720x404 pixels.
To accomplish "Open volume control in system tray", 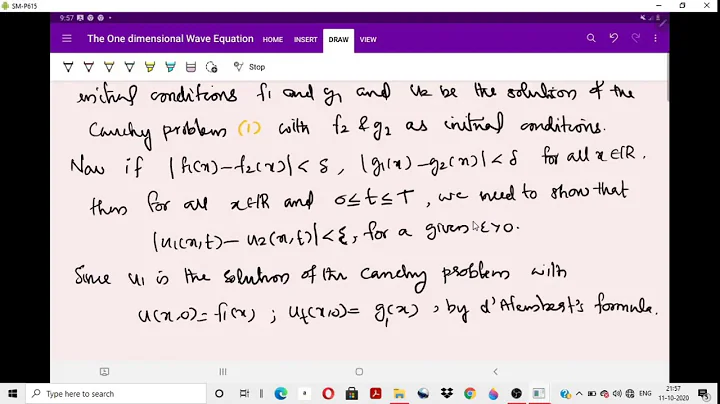I will [617, 393].
